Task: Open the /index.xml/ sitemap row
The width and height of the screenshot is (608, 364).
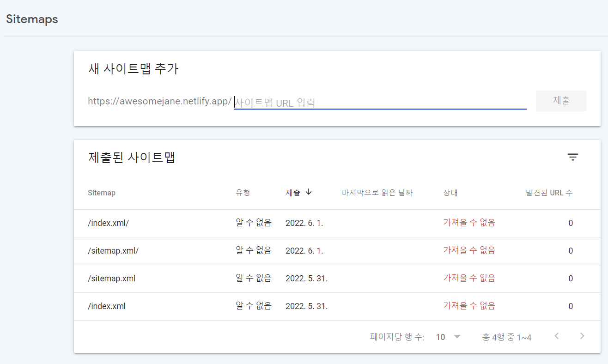Action: [337, 223]
